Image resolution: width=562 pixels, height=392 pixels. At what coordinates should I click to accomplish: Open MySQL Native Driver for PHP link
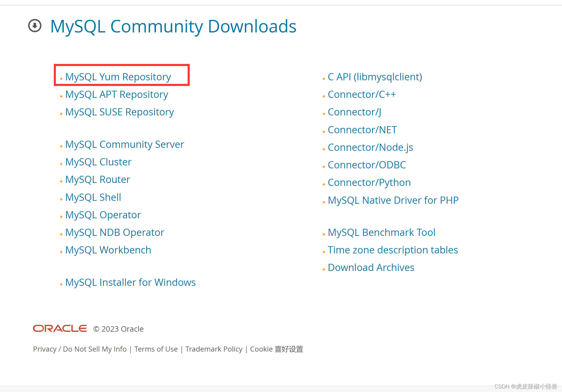click(393, 200)
